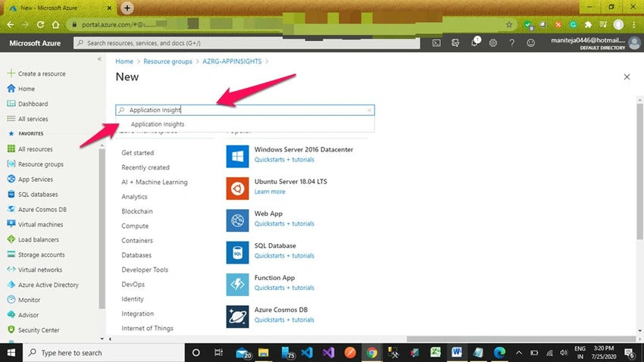Open Quickstarts + tutorials for Windows Server
The width and height of the screenshot is (644, 362).
coord(284,160)
